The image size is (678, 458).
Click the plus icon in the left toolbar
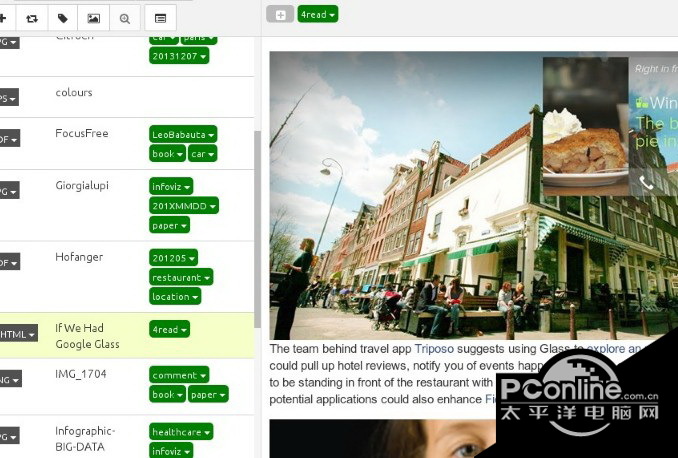[3, 18]
